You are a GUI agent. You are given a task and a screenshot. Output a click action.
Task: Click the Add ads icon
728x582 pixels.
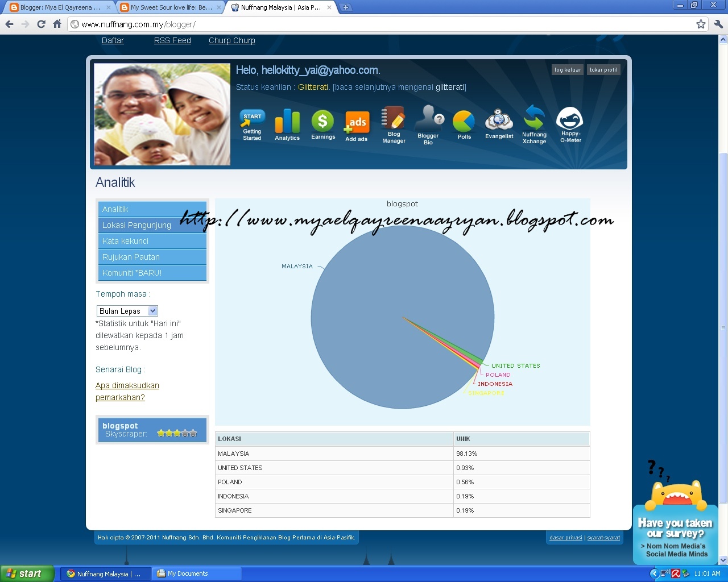coord(357,126)
